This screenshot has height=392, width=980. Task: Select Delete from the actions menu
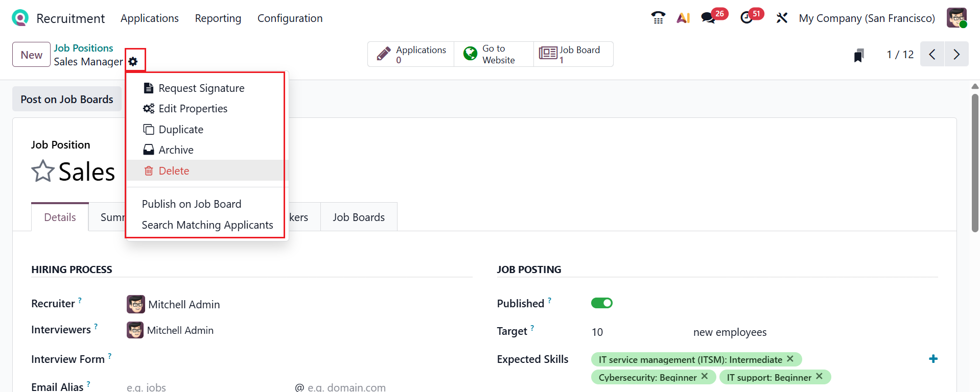point(174,171)
